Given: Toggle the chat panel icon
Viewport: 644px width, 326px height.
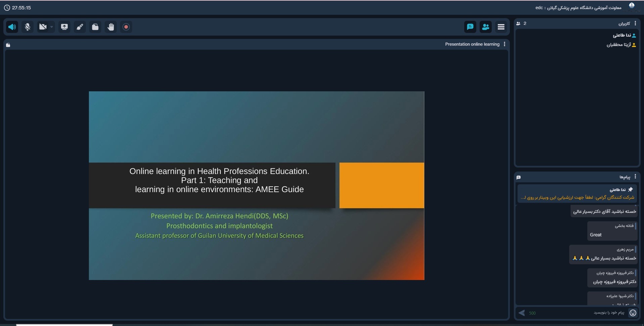Looking at the screenshot, I should (470, 27).
